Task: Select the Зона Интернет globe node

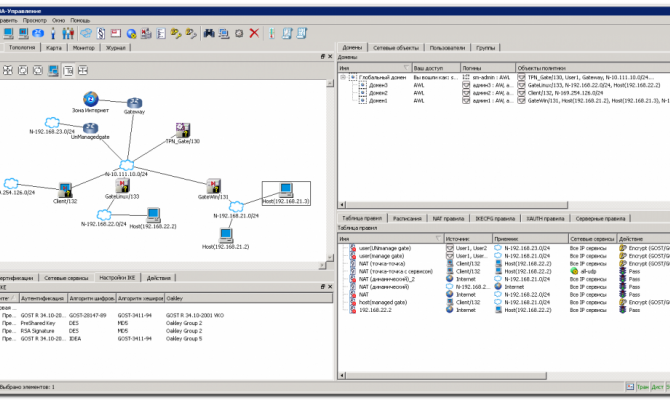Action: pos(91,99)
